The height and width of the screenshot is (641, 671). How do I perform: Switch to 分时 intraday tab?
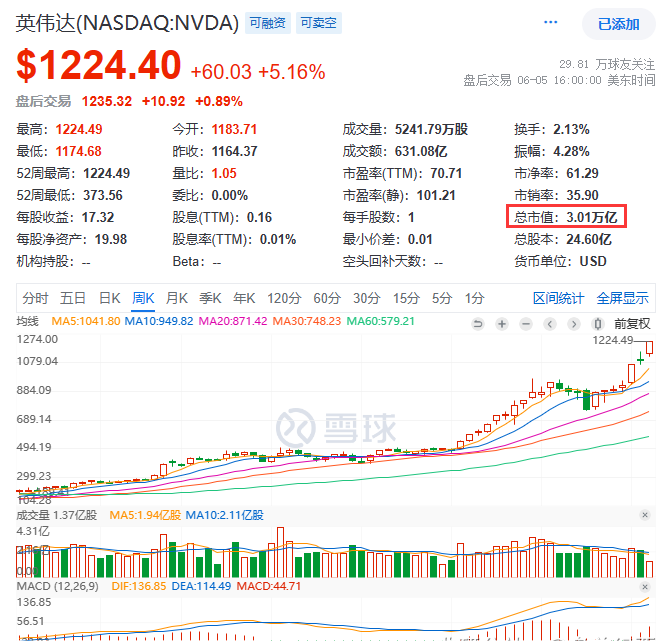pos(35,298)
